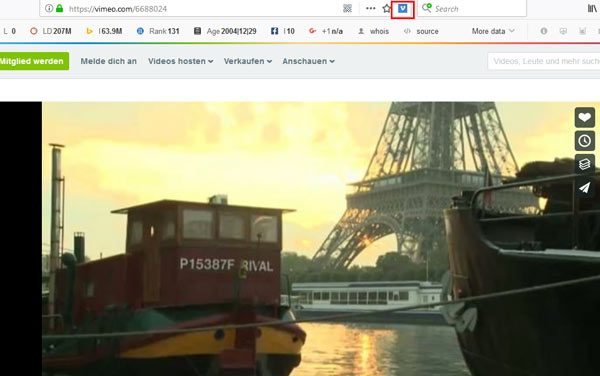Click the chart icon at the SEO bar's right end

[582, 31]
